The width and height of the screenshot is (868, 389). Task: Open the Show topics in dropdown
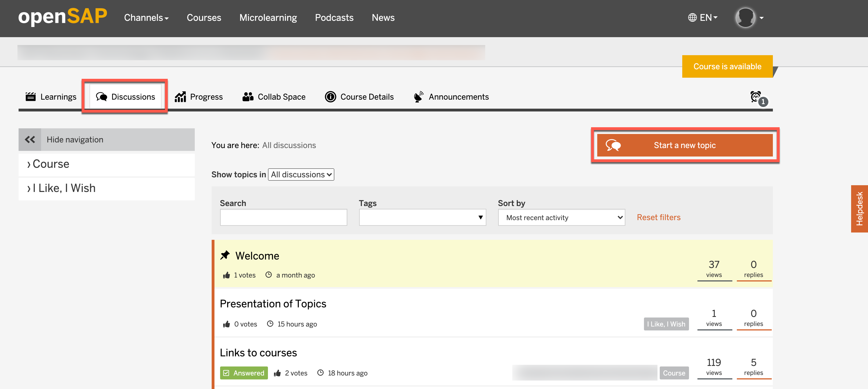tap(301, 175)
